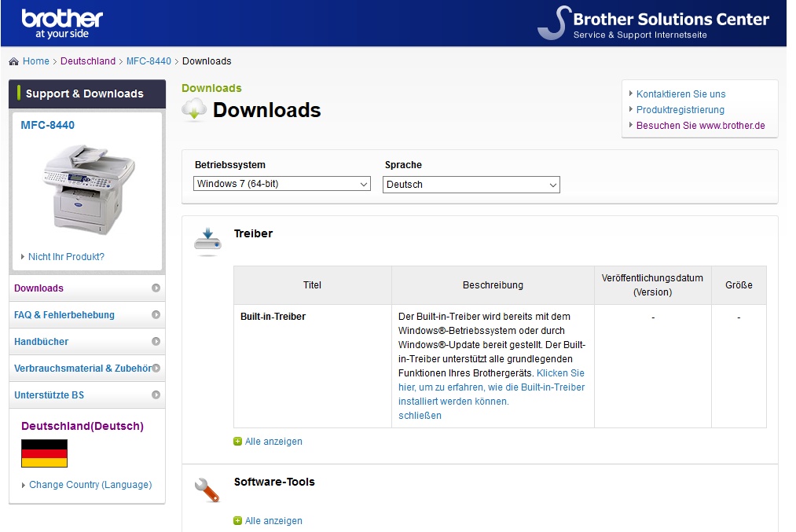Screen dimensions: 796x532
Task: Open Verbrauchsmaterial & Zubehör sidebar item
Action: coord(87,368)
